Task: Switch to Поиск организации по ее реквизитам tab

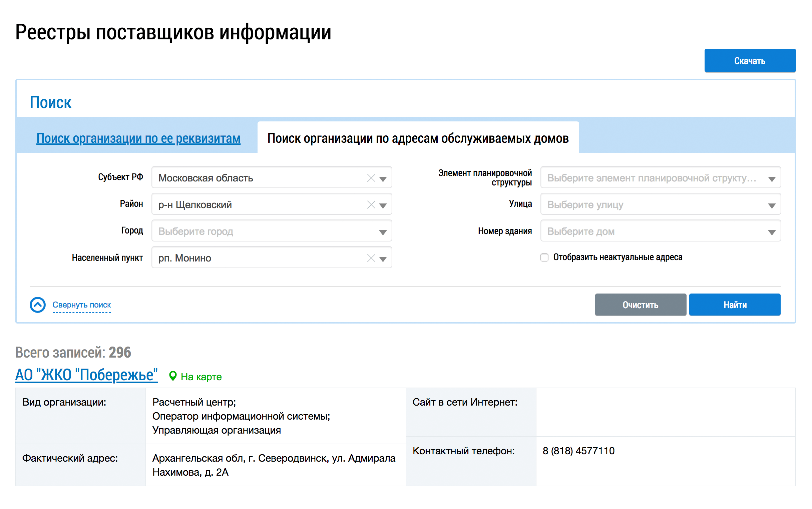Action: click(138, 138)
